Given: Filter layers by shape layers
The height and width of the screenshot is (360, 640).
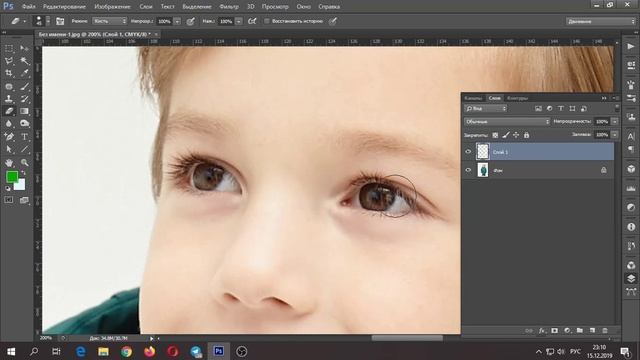Looking at the screenshot, I should (572, 109).
